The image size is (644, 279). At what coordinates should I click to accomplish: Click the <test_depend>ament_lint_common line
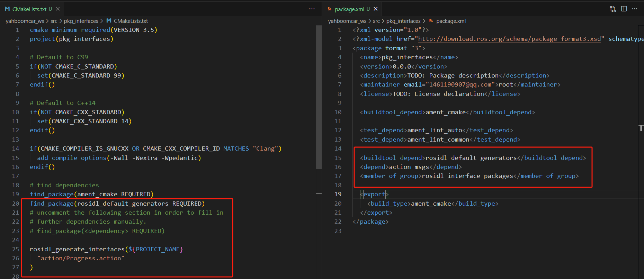click(x=440, y=139)
